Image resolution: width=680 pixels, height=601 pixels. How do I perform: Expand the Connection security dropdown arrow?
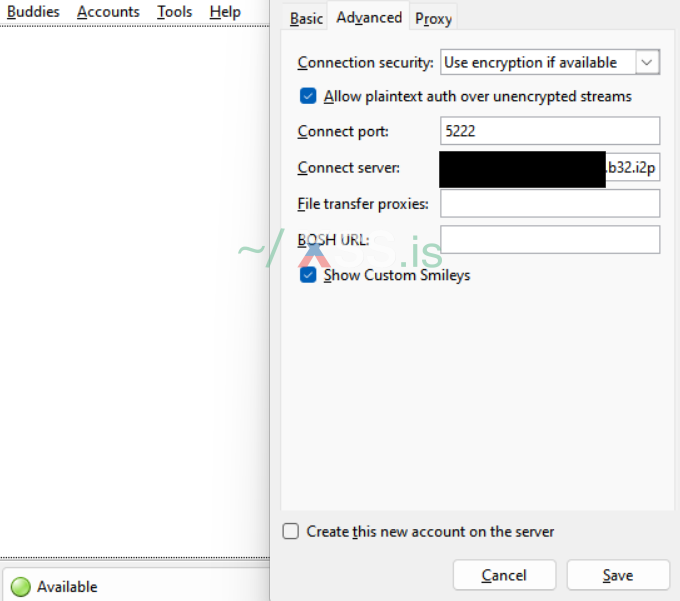pyautogui.click(x=647, y=62)
